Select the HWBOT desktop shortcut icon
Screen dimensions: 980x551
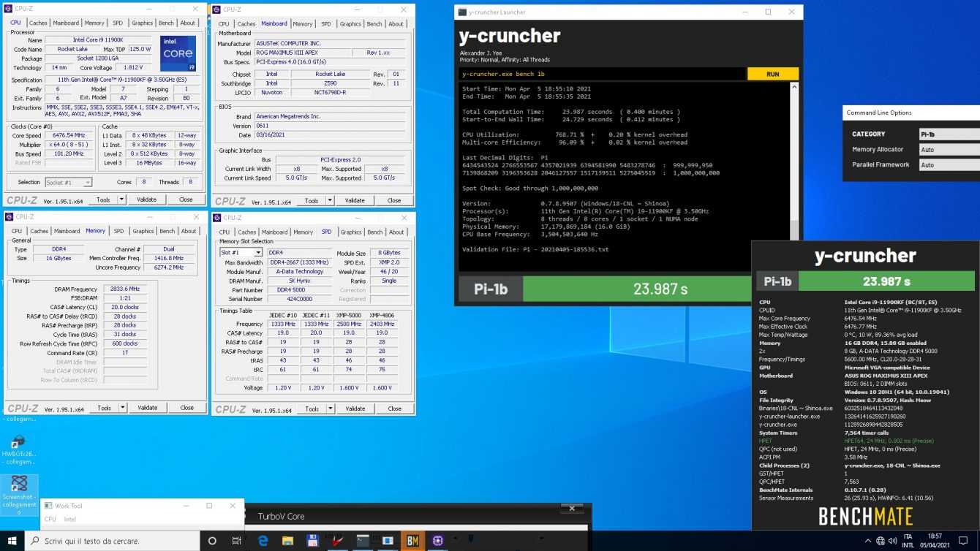click(x=18, y=449)
